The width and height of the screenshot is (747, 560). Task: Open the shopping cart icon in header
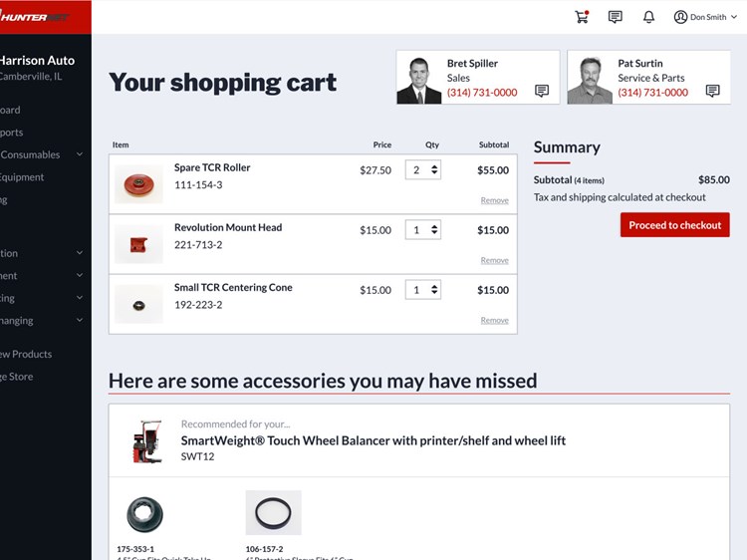coord(582,17)
